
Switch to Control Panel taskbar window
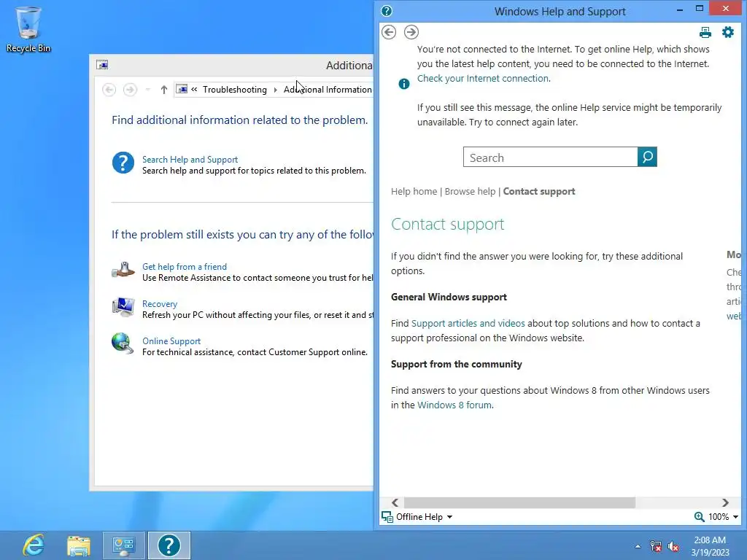point(124,545)
